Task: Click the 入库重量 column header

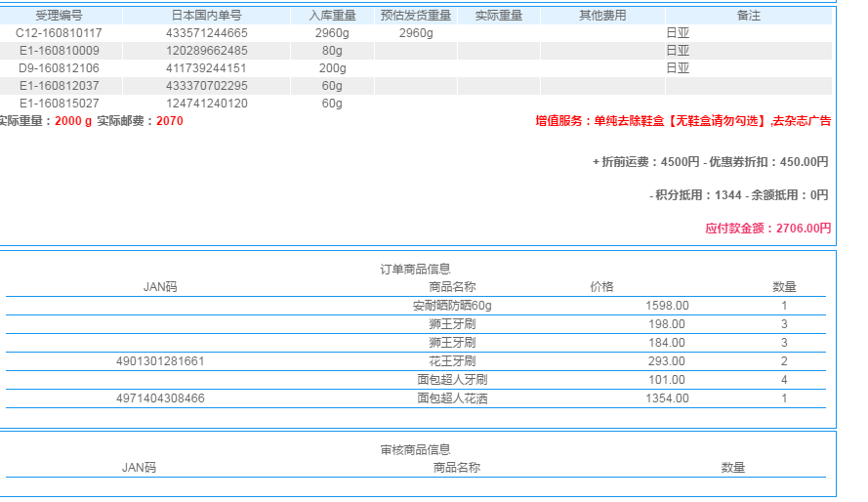Action: tap(332, 16)
